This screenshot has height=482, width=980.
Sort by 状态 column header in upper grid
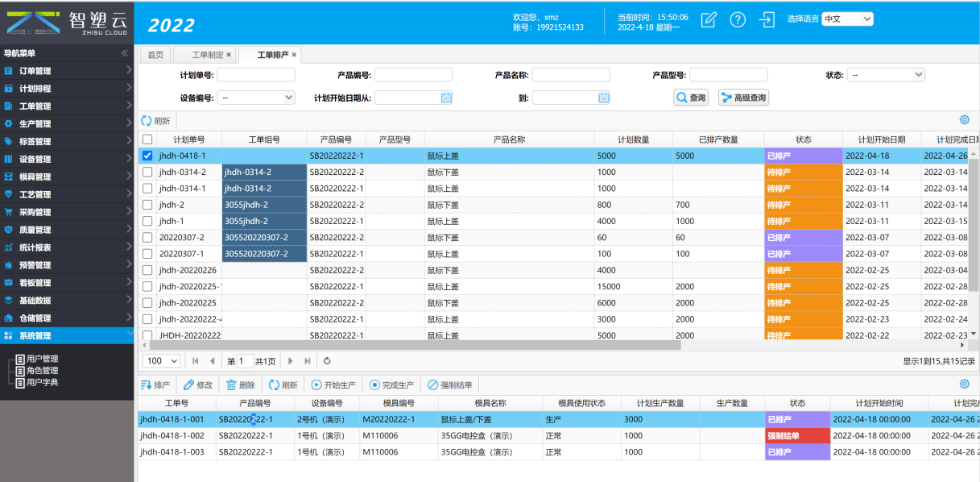[804, 139]
